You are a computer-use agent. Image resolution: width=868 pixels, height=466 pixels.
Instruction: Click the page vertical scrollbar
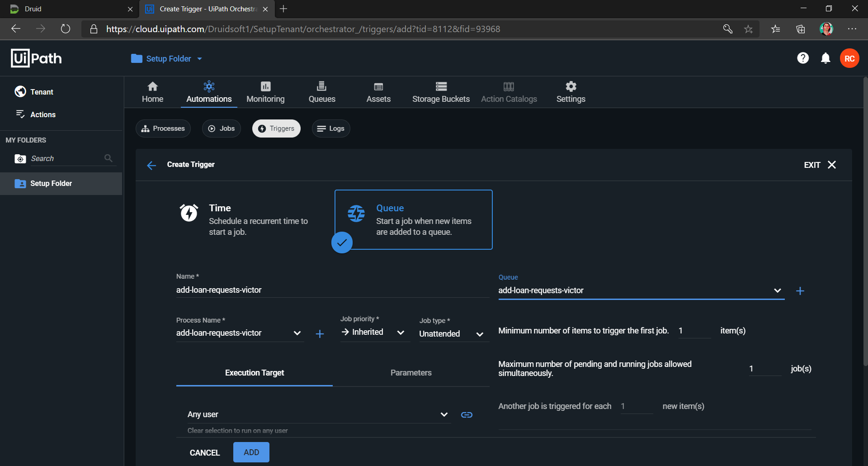coord(865,222)
